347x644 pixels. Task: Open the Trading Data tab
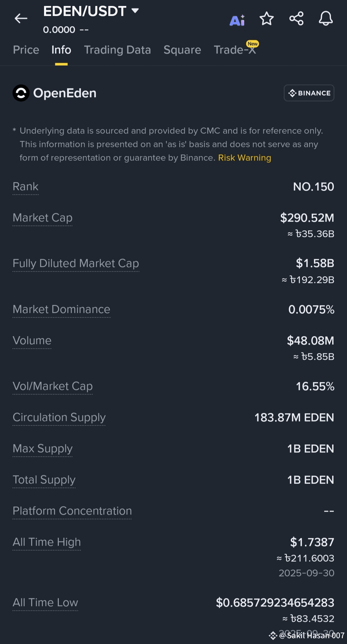117,50
